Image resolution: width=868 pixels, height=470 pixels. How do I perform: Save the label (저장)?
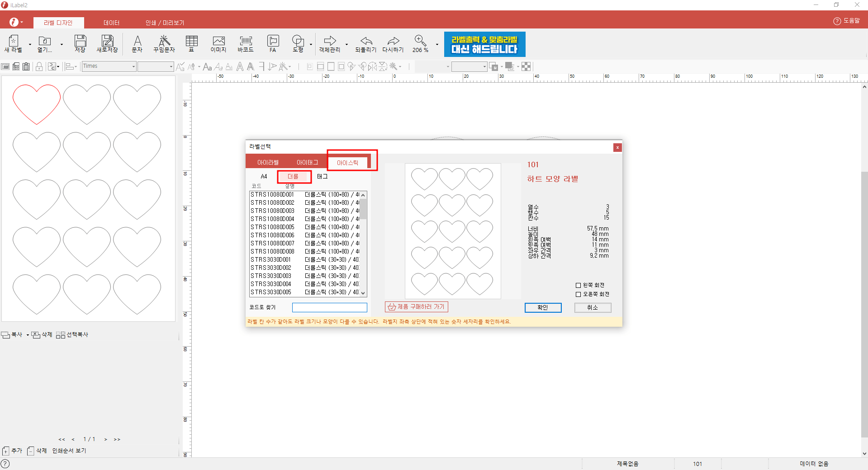click(x=80, y=44)
